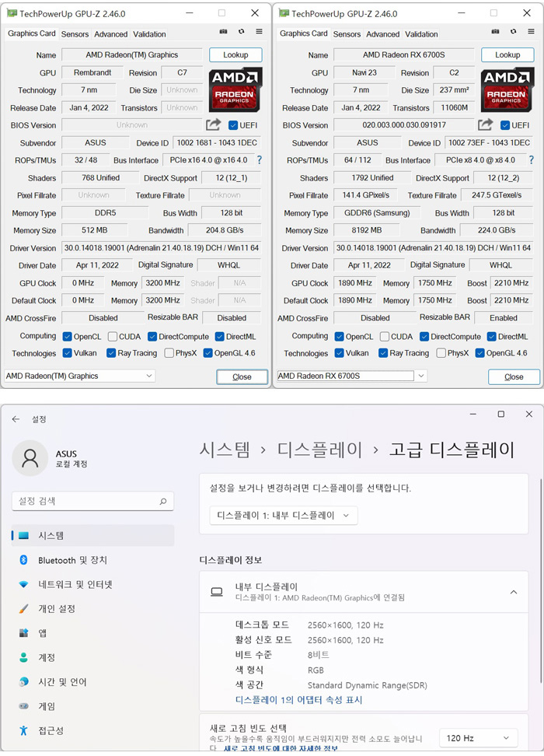This screenshot has height=756, width=544.
Task: Click the Memory Type value GDDR6 (Samsung)
Action: [377, 212]
